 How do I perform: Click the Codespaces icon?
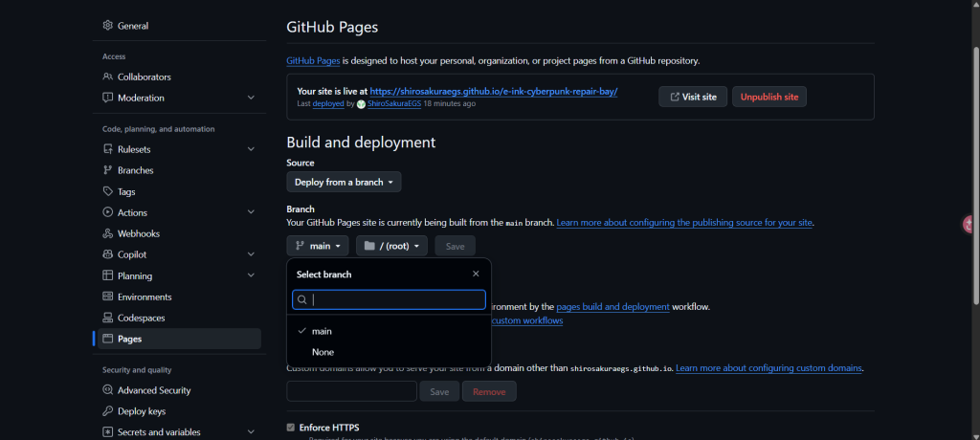[107, 318]
